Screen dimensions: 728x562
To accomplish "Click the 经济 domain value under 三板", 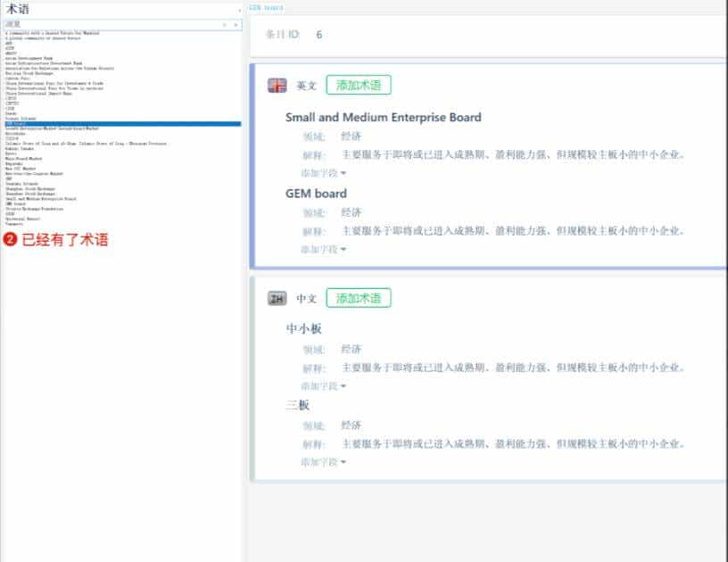I will [x=351, y=426].
